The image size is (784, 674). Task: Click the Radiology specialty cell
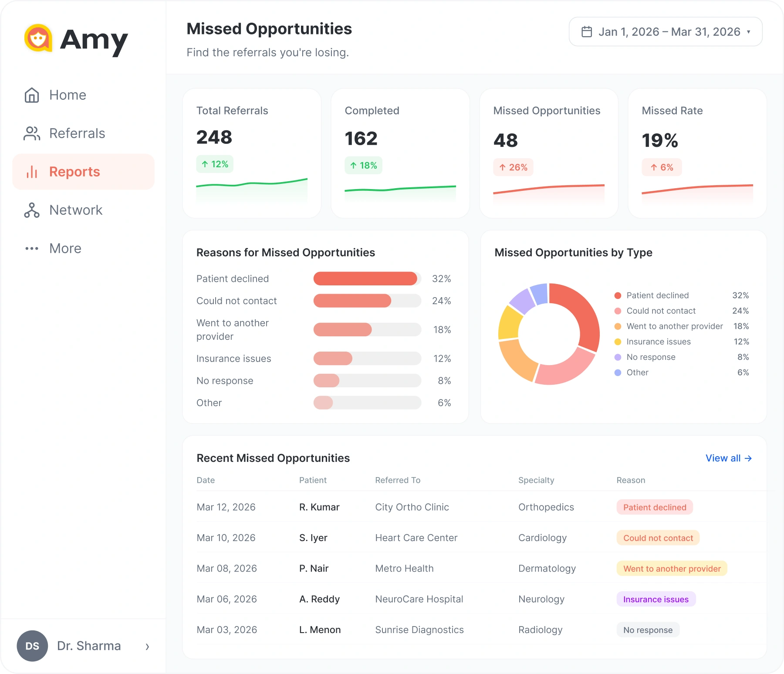coord(541,630)
